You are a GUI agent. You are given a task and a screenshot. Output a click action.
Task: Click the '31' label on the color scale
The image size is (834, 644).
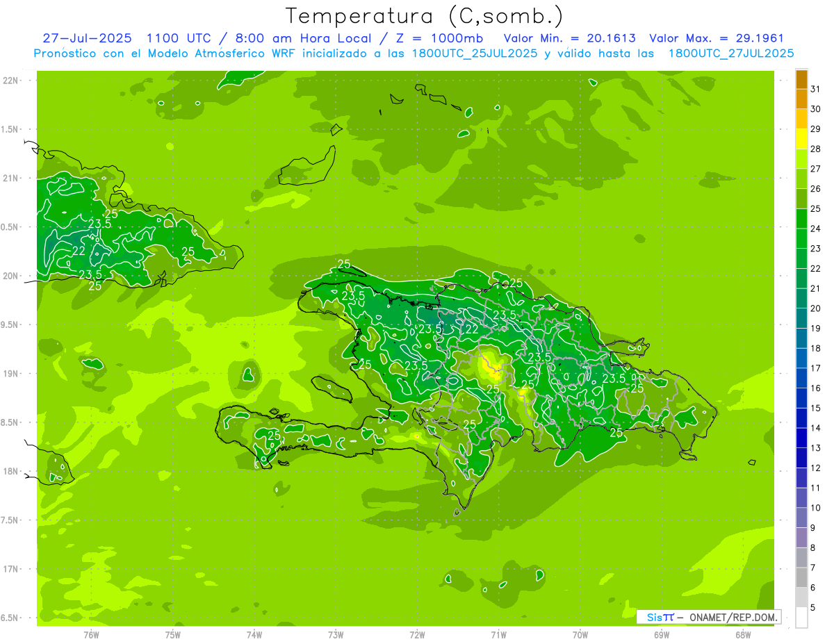point(816,88)
